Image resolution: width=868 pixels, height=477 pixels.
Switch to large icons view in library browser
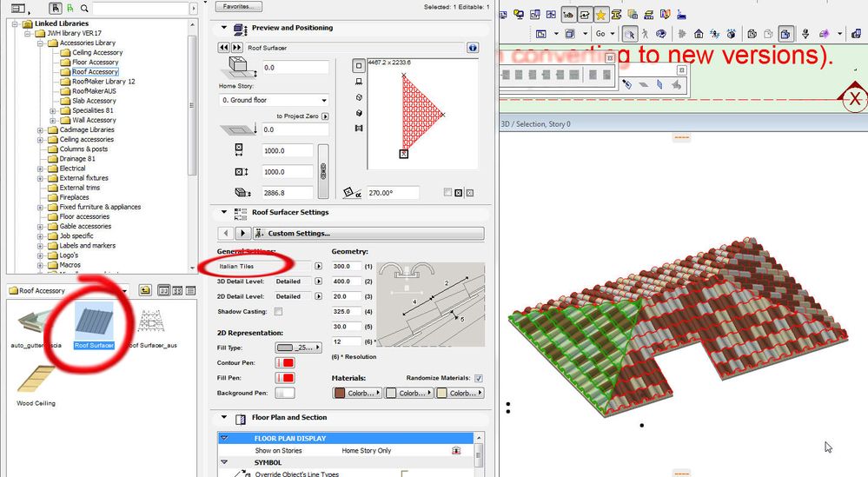[x=164, y=290]
